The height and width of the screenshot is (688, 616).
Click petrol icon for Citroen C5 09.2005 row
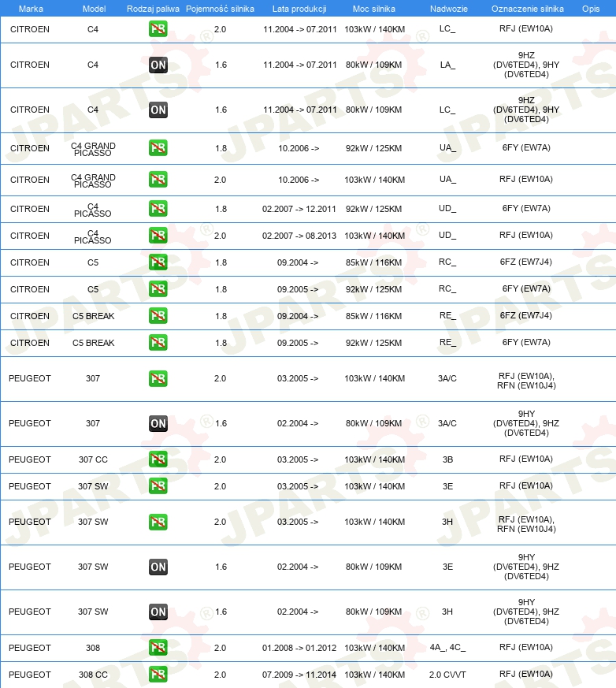158,289
